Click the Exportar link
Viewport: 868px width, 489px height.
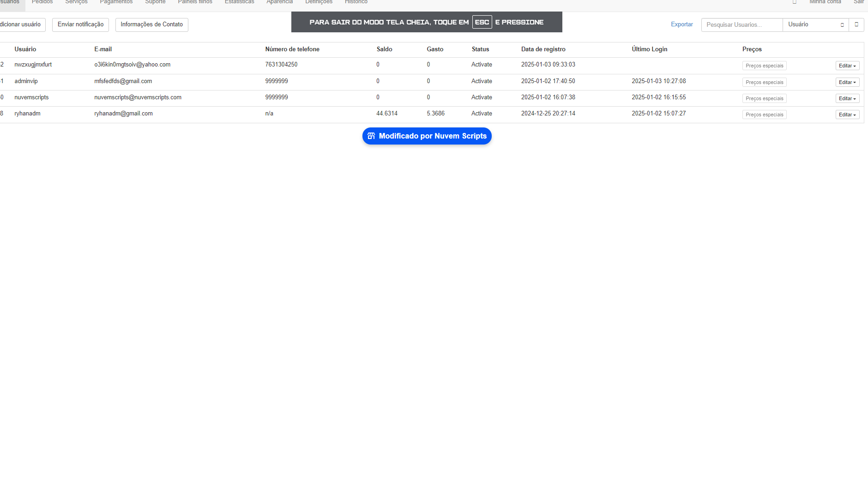tap(682, 24)
